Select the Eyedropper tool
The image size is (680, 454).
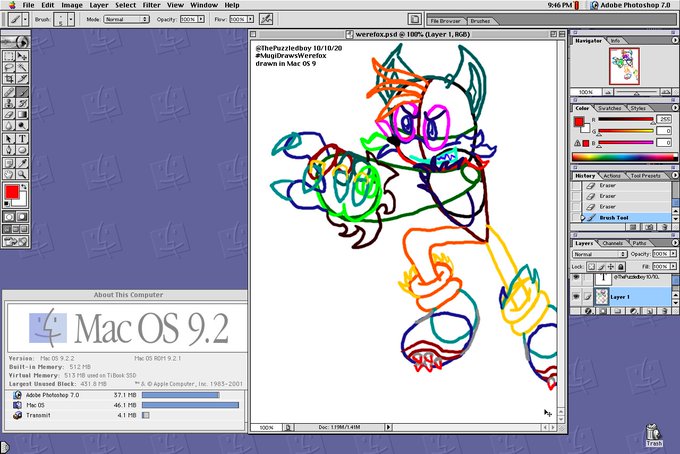point(22,163)
